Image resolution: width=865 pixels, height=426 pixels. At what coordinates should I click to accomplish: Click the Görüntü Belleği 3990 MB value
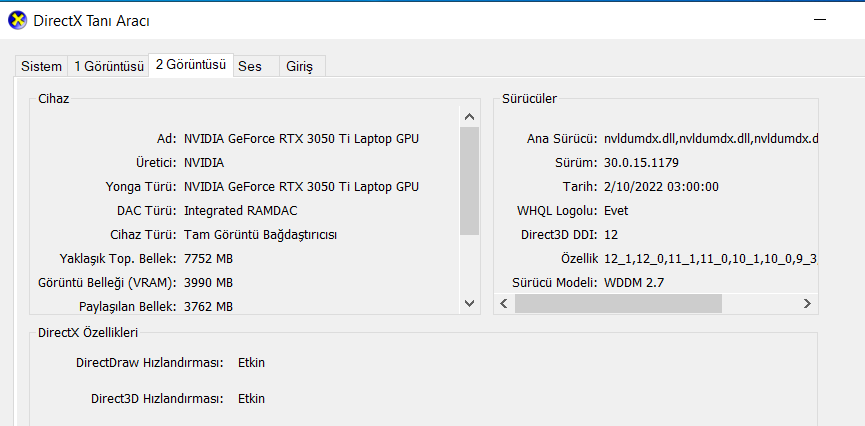pos(208,282)
